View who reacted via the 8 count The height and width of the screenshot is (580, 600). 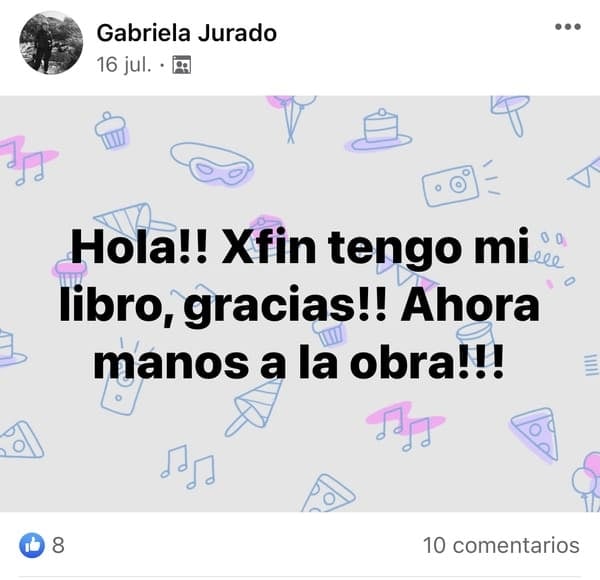pyautogui.click(x=58, y=545)
